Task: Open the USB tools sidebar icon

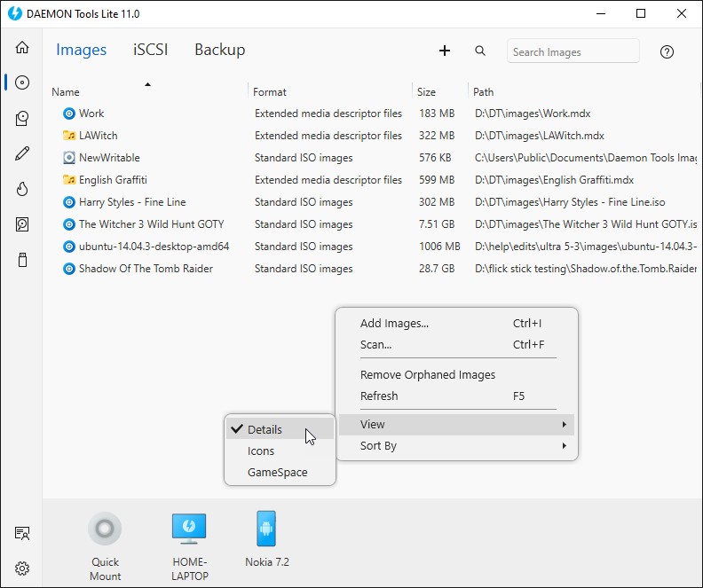Action: (x=22, y=260)
